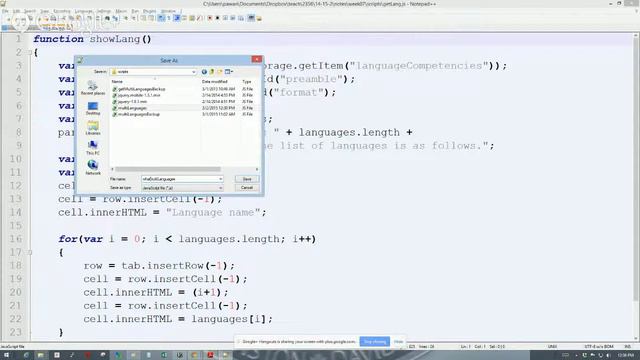Click the Playback macro toolbar icon

pyautogui.click(x=225, y=18)
